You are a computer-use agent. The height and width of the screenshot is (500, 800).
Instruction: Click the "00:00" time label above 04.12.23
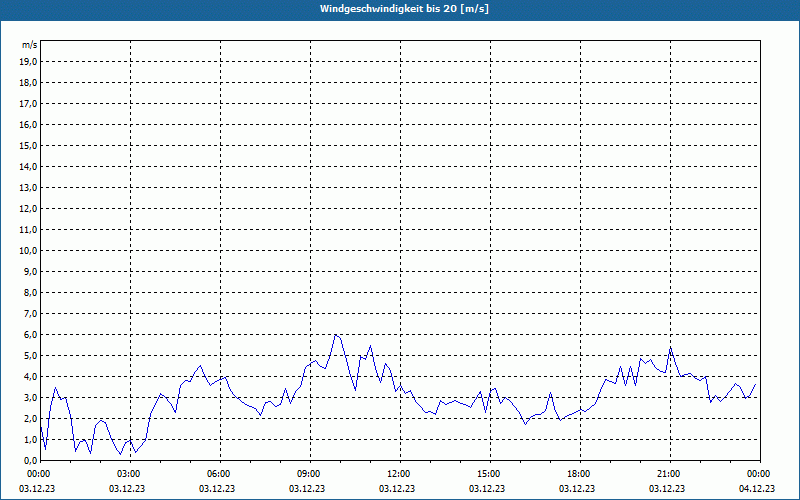click(759, 474)
